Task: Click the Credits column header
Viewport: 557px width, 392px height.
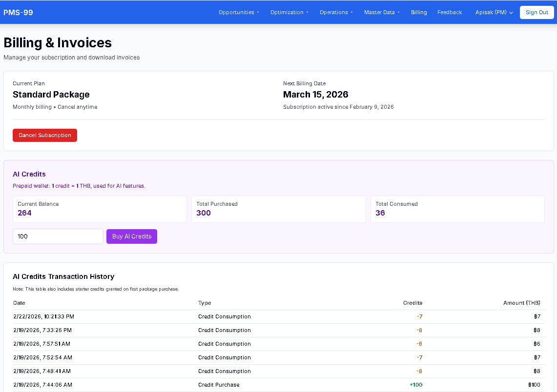Action: [x=413, y=303]
